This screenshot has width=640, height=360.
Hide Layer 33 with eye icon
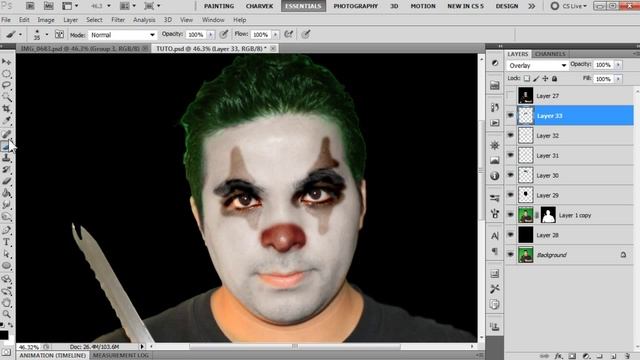pos(510,116)
